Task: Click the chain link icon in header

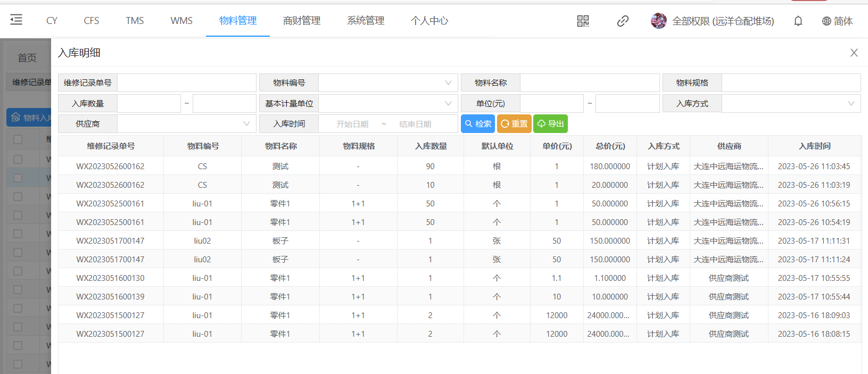Action: pos(623,21)
